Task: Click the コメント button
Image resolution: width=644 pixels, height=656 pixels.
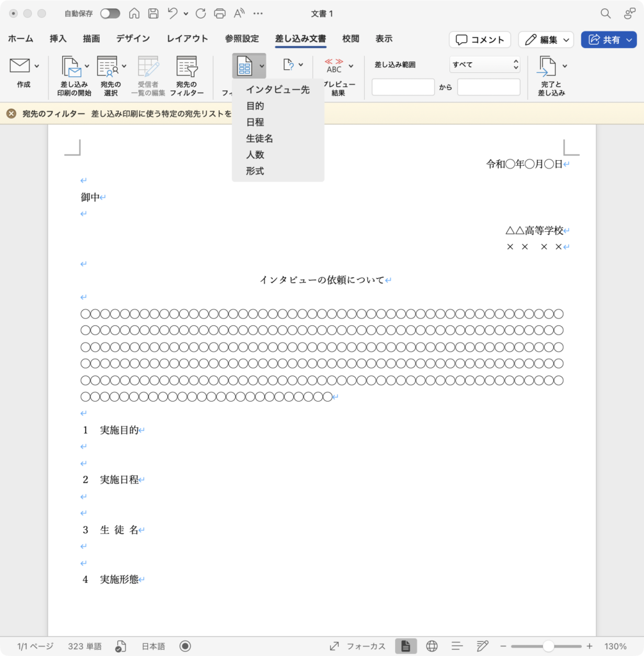Action: click(x=479, y=40)
